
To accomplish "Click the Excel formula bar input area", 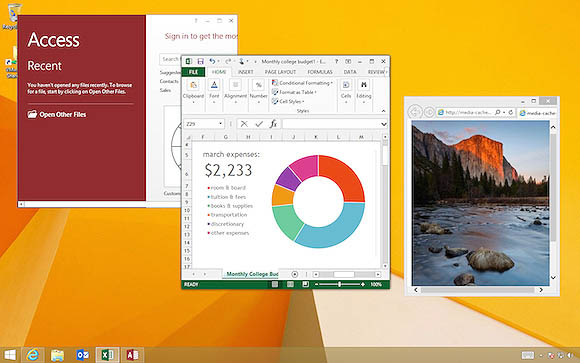I will tap(330, 124).
